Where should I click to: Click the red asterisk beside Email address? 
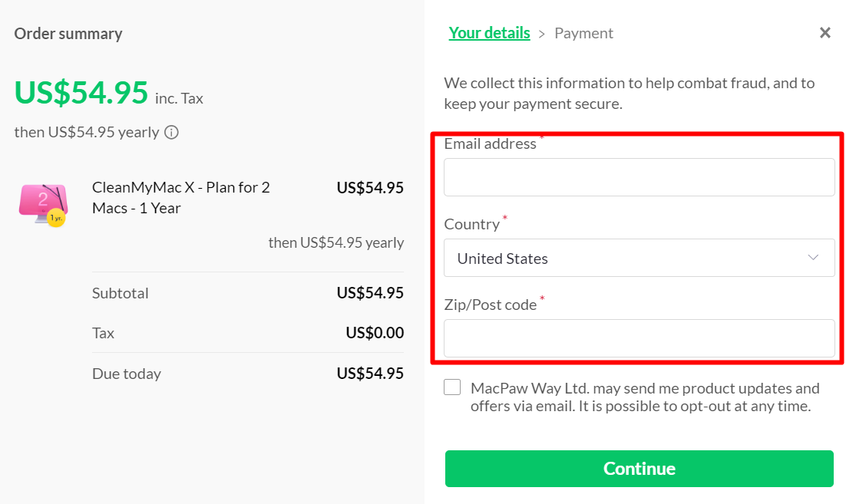[x=543, y=139]
